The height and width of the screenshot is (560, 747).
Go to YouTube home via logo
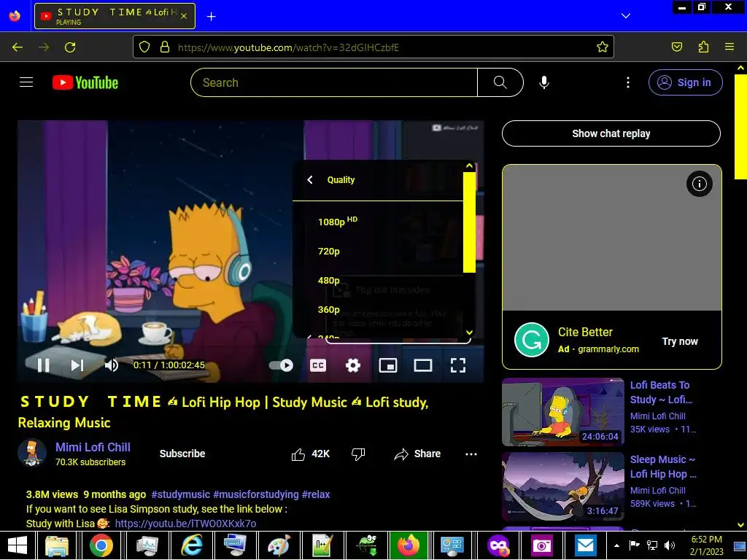pyautogui.click(x=85, y=82)
